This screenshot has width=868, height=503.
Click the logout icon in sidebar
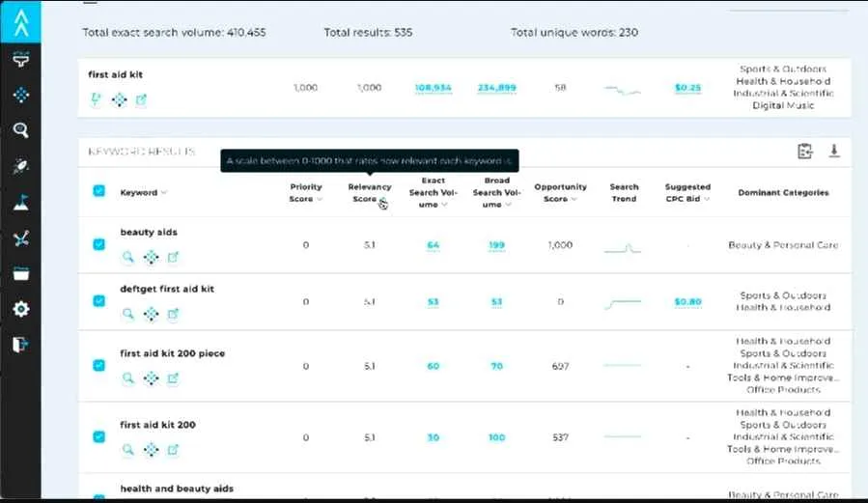coord(20,345)
